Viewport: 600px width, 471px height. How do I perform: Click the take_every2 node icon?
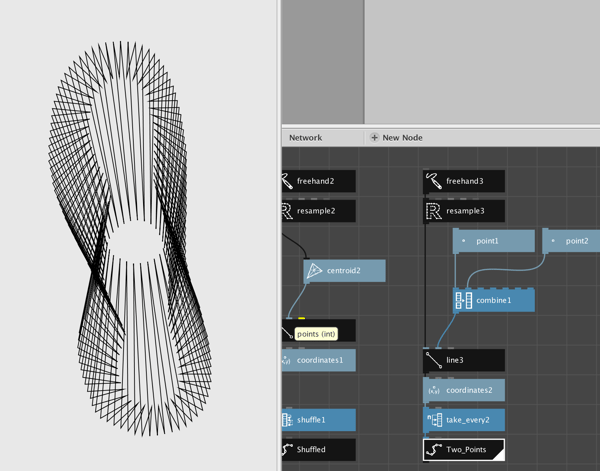[434, 420]
